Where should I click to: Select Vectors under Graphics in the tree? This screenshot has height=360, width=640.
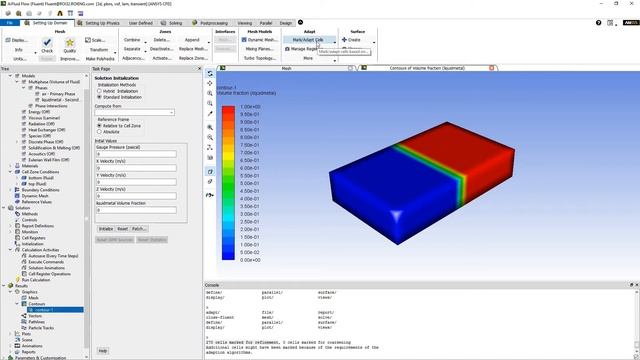35,316
